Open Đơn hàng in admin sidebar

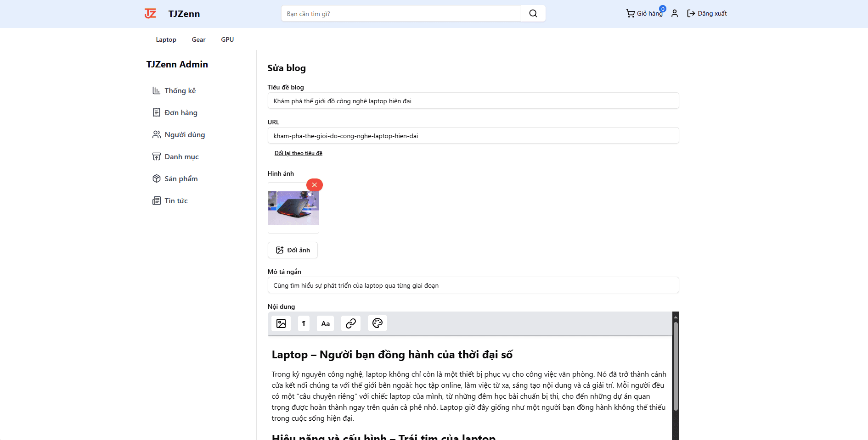tap(180, 113)
